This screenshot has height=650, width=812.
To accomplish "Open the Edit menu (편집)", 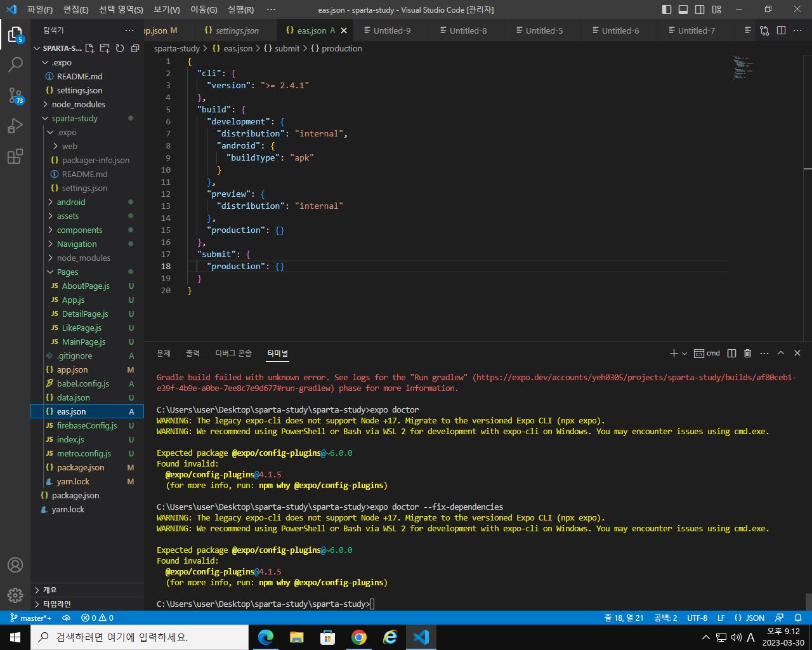I will (x=76, y=10).
